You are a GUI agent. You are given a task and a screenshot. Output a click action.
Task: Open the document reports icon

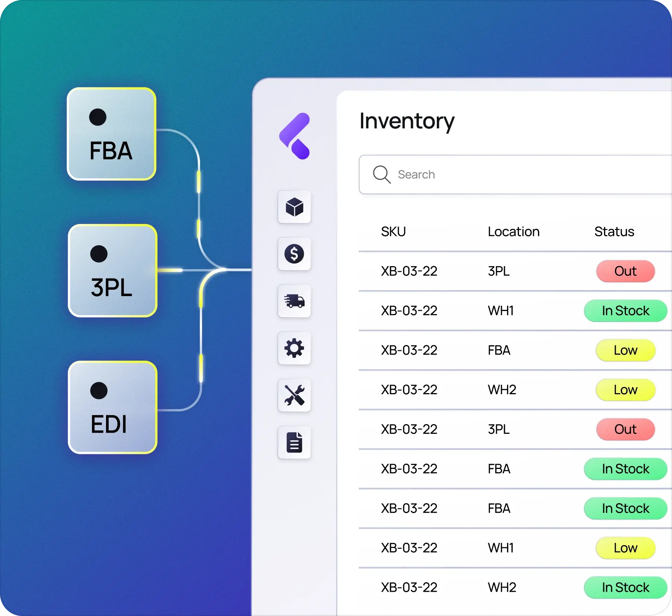click(294, 442)
